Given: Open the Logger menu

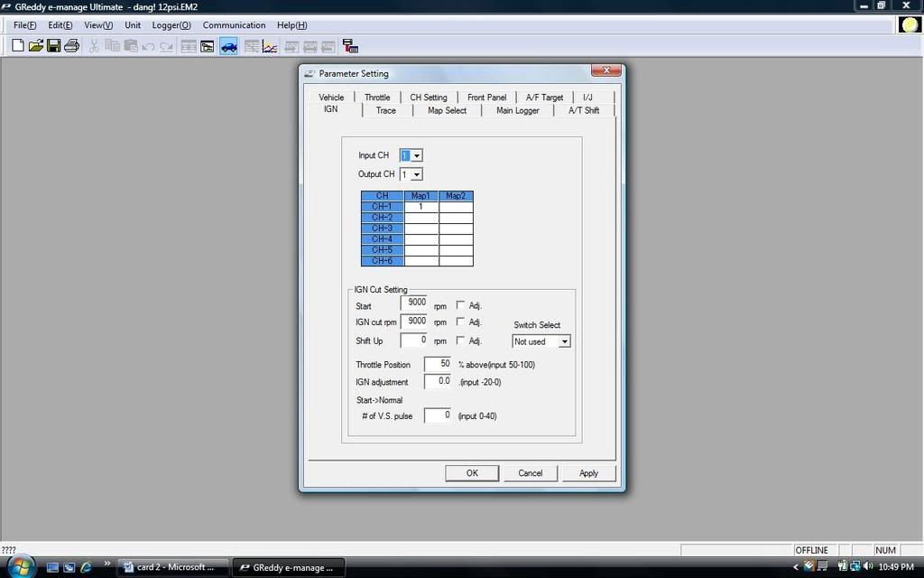Looking at the screenshot, I should pos(171,25).
